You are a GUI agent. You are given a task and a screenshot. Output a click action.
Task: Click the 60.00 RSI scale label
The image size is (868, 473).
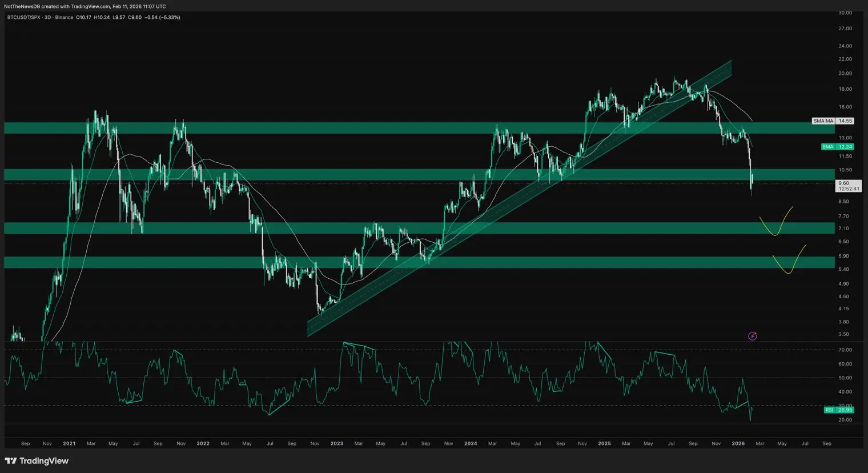pos(845,364)
